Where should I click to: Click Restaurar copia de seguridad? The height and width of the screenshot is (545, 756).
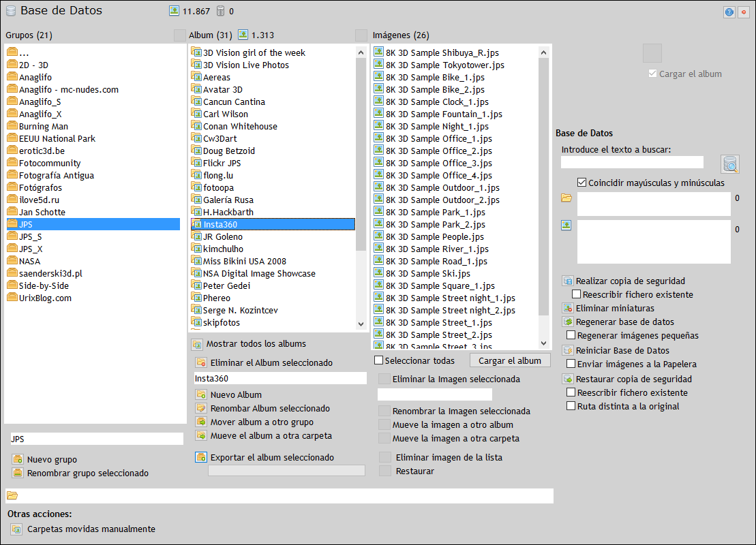click(634, 379)
